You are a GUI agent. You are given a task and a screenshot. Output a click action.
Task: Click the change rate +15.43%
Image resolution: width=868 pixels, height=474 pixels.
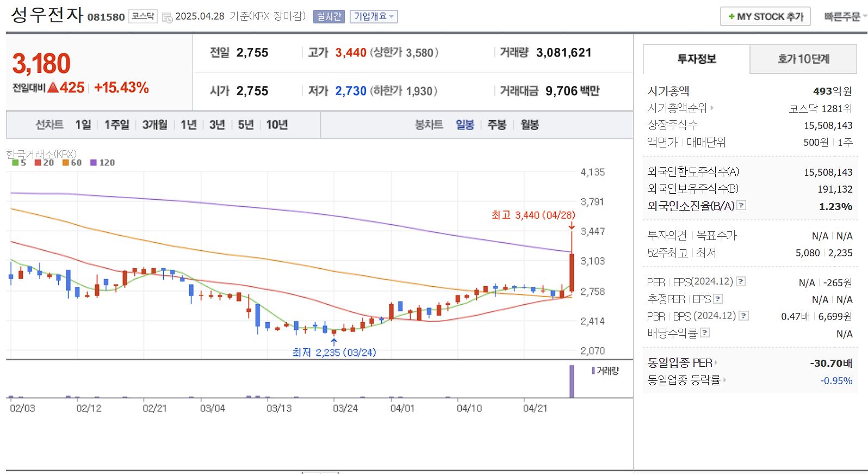[121, 88]
